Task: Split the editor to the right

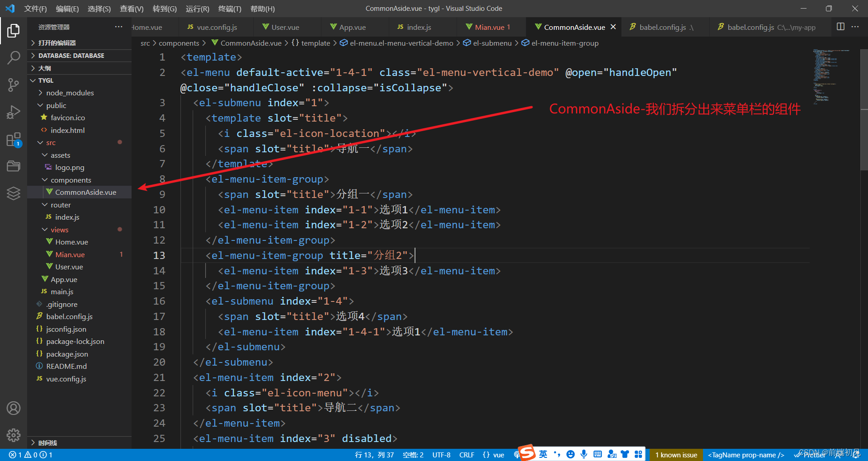Action: 840,27
